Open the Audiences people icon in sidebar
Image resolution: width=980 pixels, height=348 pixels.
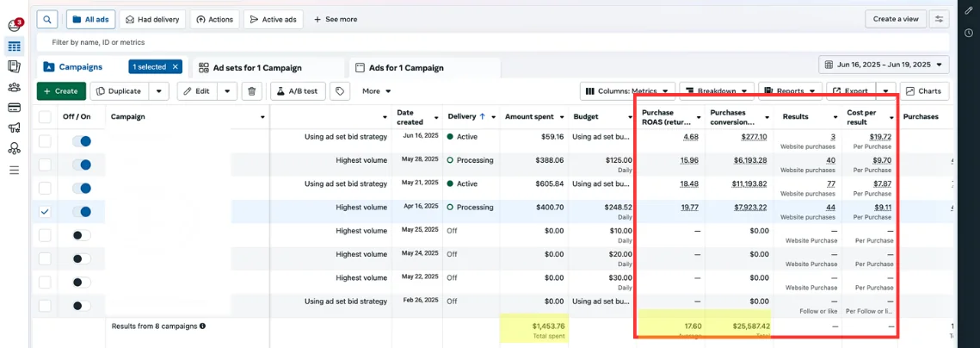coord(15,87)
